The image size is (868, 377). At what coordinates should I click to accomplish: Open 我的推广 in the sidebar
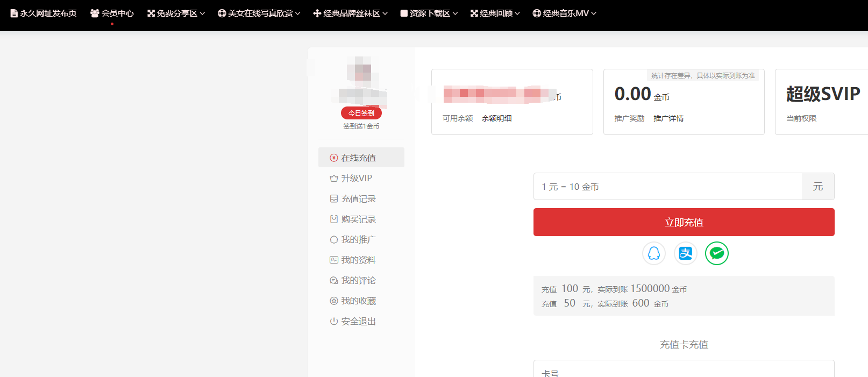(361, 239)
